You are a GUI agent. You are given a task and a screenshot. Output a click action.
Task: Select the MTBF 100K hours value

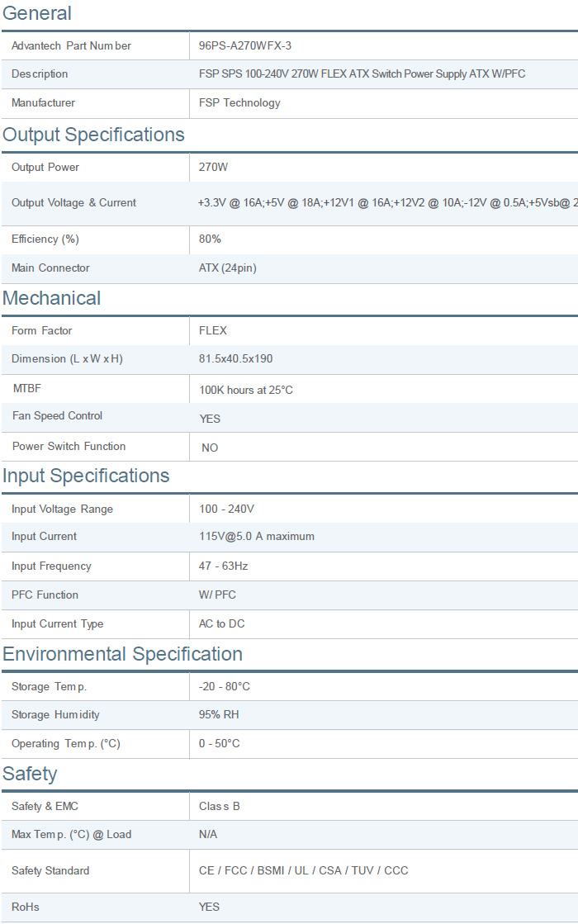(246, 390)
